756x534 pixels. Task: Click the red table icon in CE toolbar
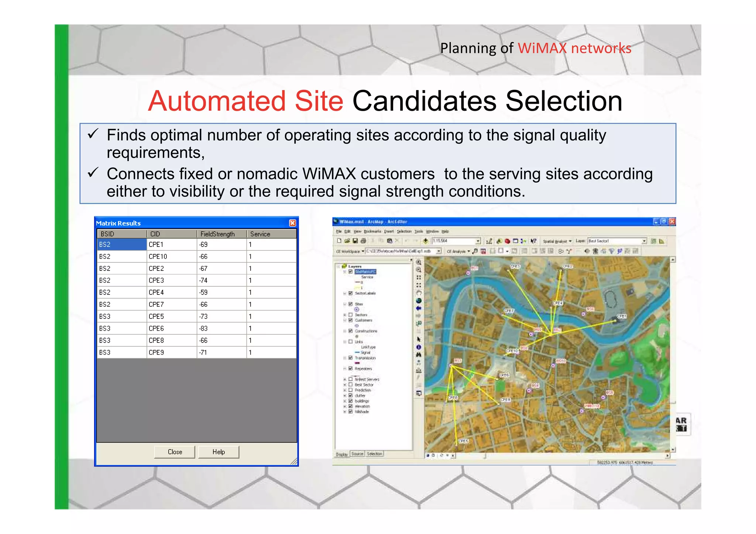tap(483, 251)
